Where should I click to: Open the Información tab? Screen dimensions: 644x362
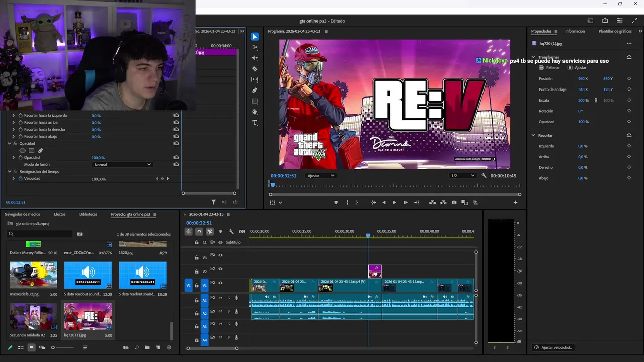tap(575, 31)
